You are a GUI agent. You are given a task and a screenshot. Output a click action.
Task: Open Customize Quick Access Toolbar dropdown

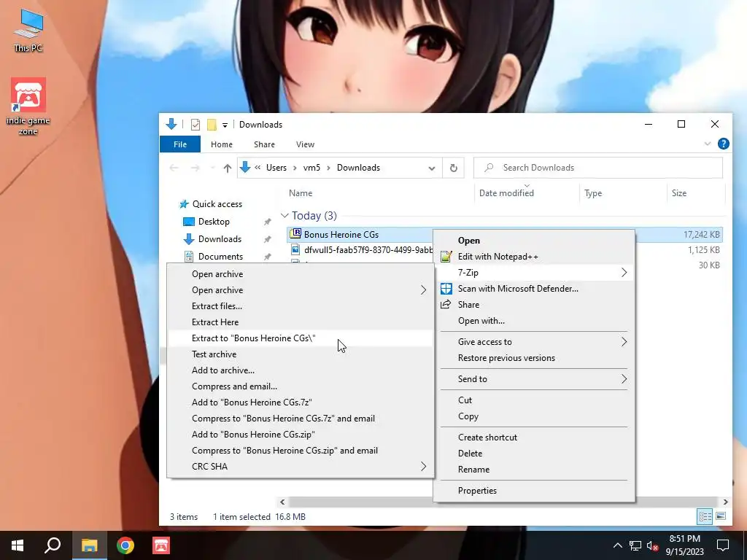pos(225,125)
